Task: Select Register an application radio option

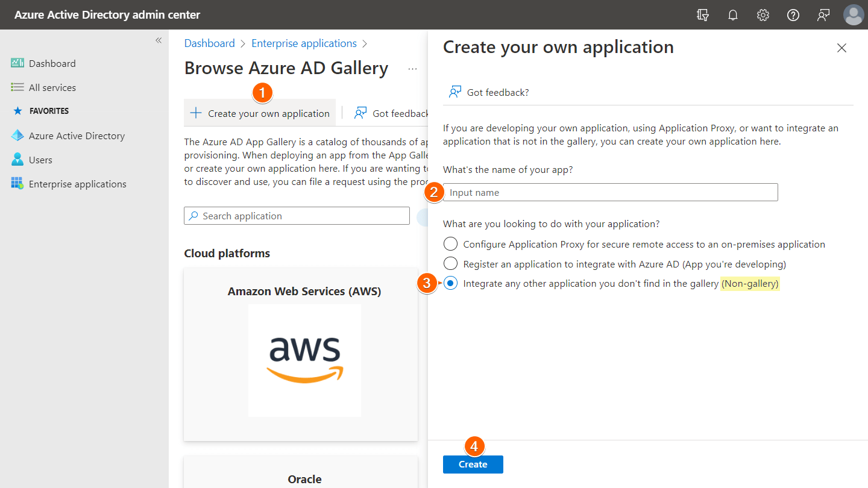Action: 450,264
